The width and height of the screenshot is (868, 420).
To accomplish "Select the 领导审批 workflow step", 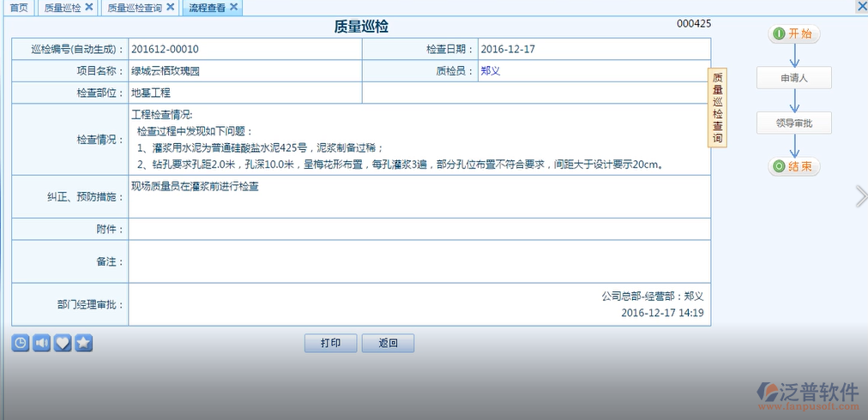I will [793, 123].
